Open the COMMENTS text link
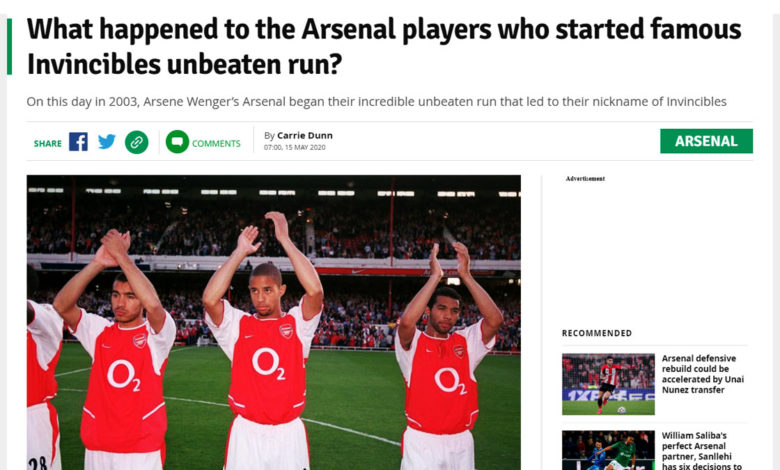The image size is (780, 470). 216,143
